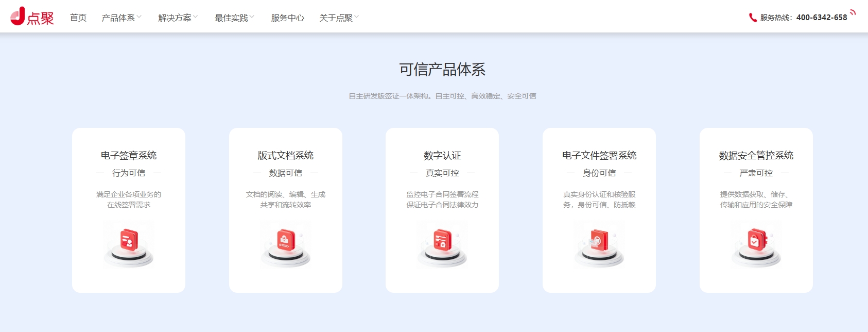The image size is (868, 332).
Task: Click the hotline number 400-6342-658
Action: [x=821, y=18]
